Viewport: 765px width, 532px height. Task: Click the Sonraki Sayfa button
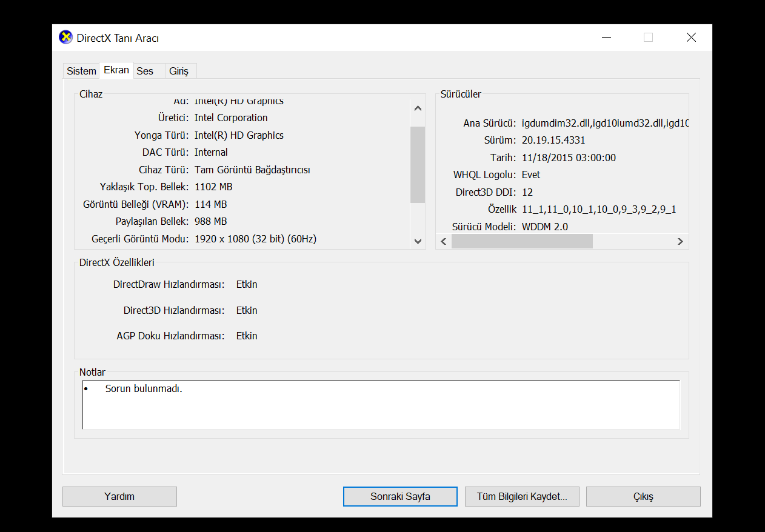pyautogui.click(x=400, y=496)
